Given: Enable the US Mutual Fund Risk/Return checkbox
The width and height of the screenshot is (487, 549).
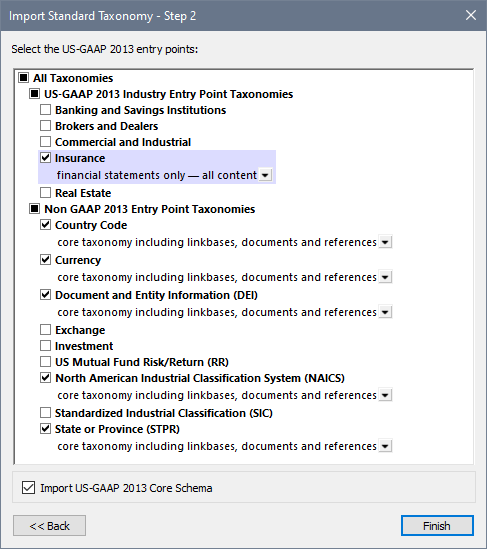Looking at the screenshot, I should pyautogui.click(x=45, y=362).
